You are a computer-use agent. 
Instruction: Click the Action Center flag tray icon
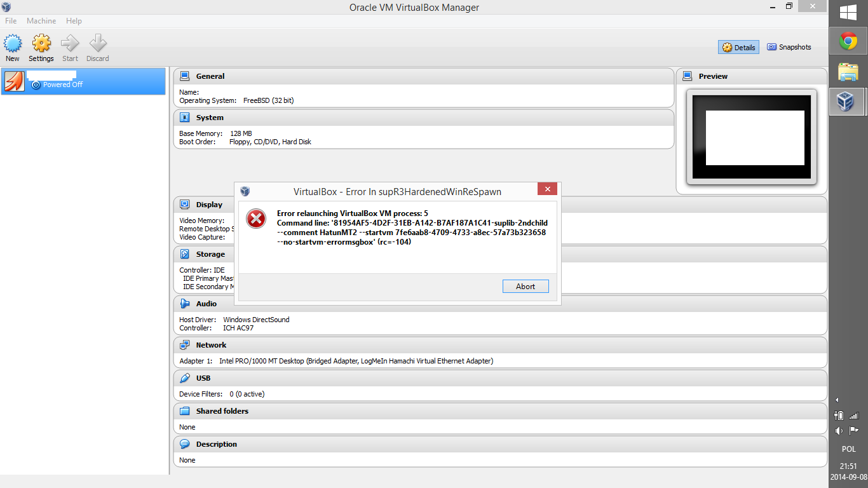pyautogui.click(x=853, y=430)
